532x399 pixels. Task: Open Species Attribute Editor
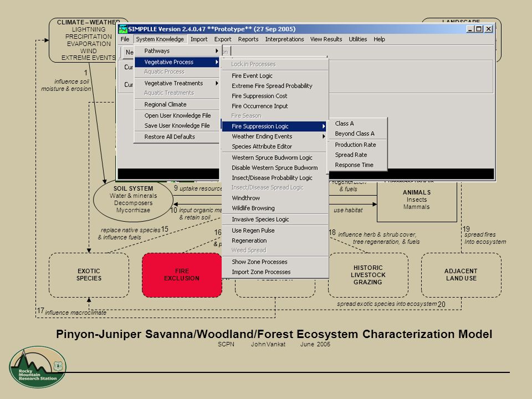pyautogui.click(x=274, y=146)
